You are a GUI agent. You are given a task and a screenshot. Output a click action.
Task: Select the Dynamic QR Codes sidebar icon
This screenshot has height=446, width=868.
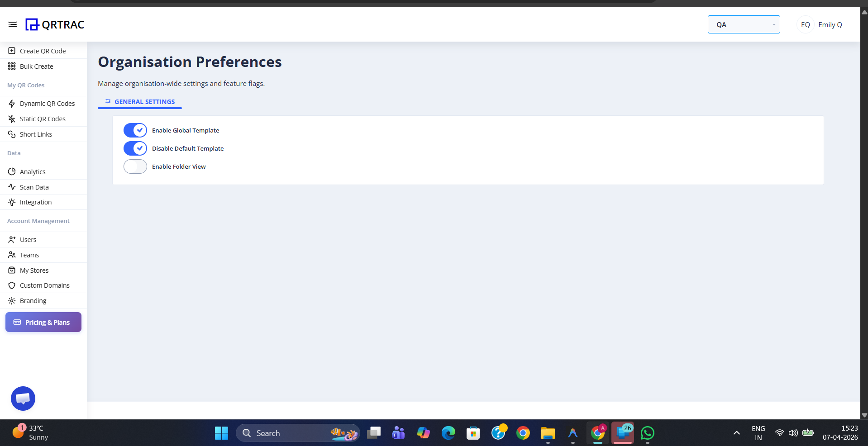click(11, 104)
